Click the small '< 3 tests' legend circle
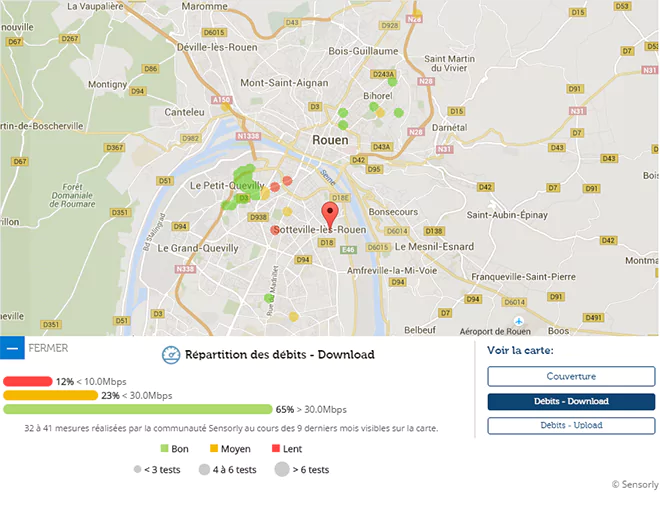The width and height of the screenshot is (660, 507). tap(137, 469)
